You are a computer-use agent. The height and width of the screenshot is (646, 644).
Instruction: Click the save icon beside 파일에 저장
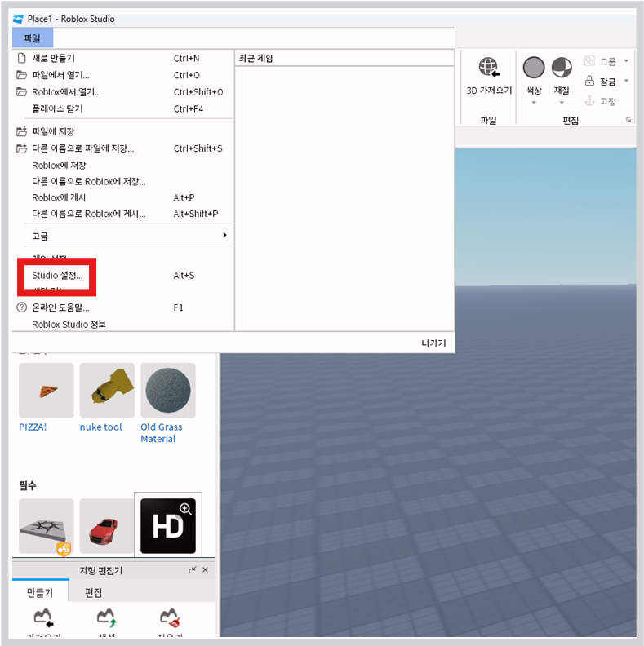coord(21,131)
